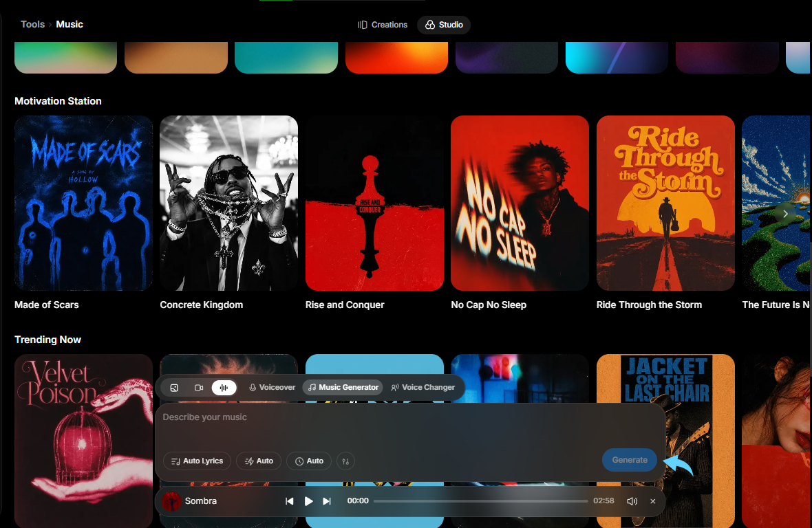Skip to previous track
This screenshot has width=812, height=528.
290,501
